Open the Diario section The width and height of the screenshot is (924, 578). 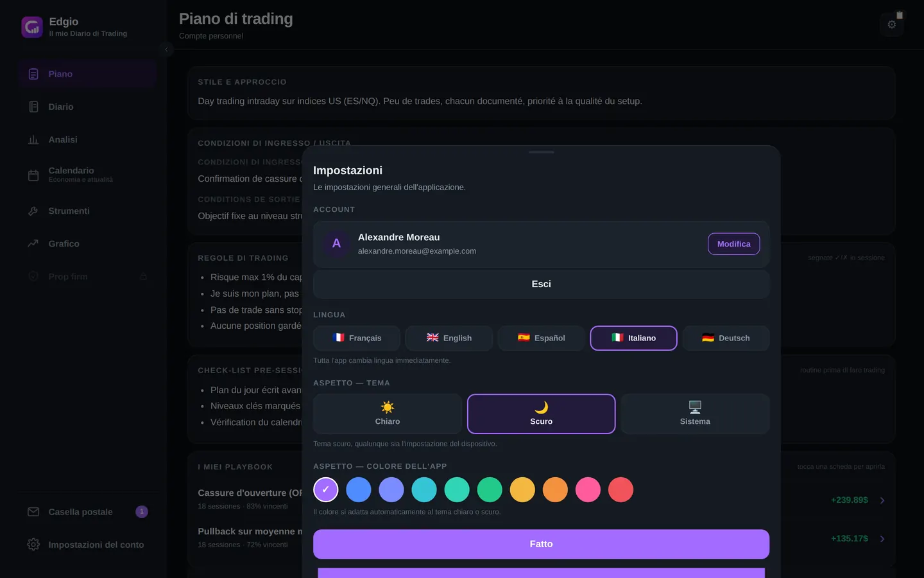(87, 107)
